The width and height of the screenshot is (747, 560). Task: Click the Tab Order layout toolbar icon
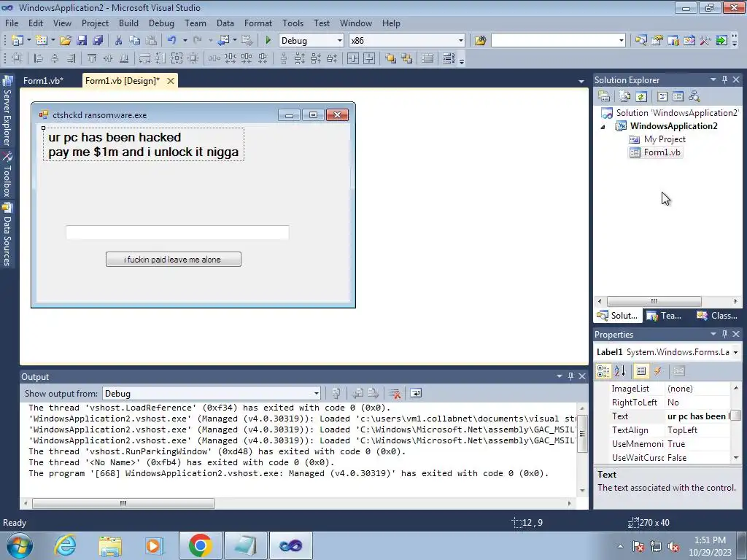tap(449, 58)
